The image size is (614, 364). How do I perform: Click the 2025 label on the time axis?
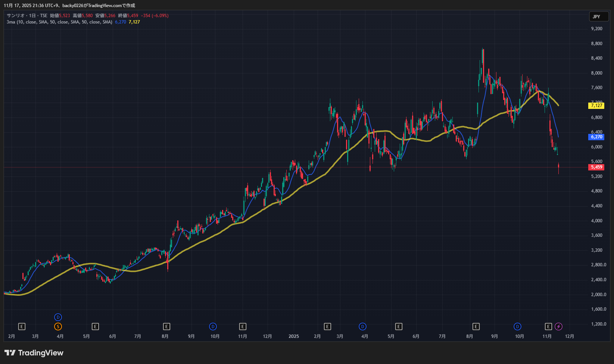pyautogui.click(x=294, y=336)
